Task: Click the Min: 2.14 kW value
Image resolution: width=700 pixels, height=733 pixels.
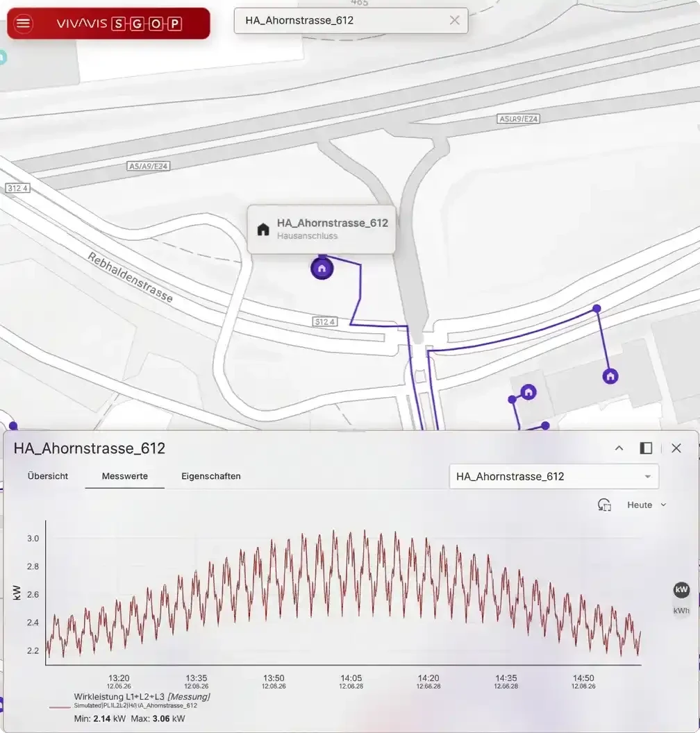Action: point(99,718)
